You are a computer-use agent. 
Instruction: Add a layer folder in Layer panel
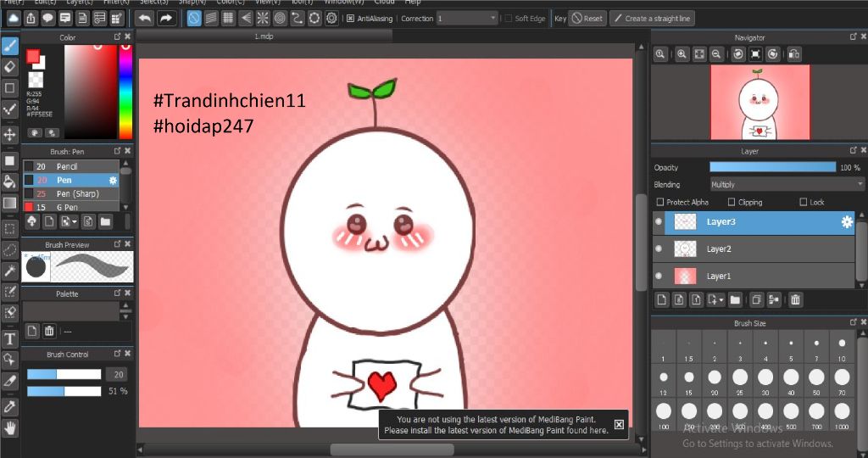pos(735,299)
